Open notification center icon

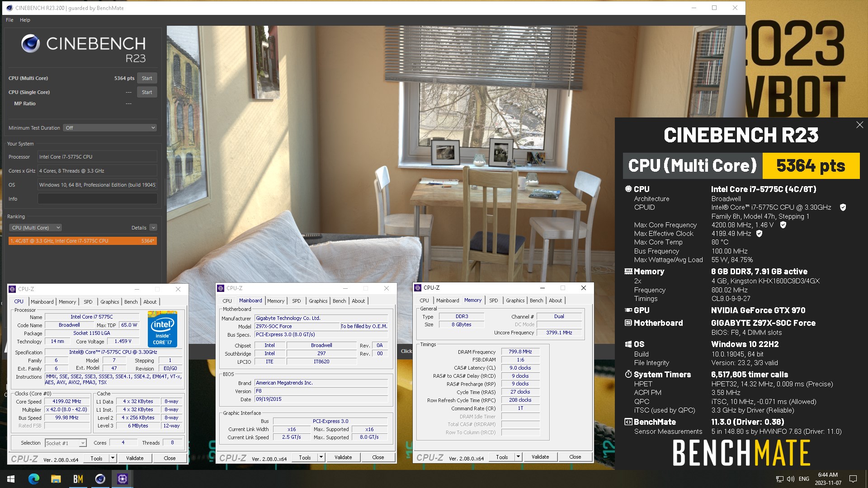point(853,479)
